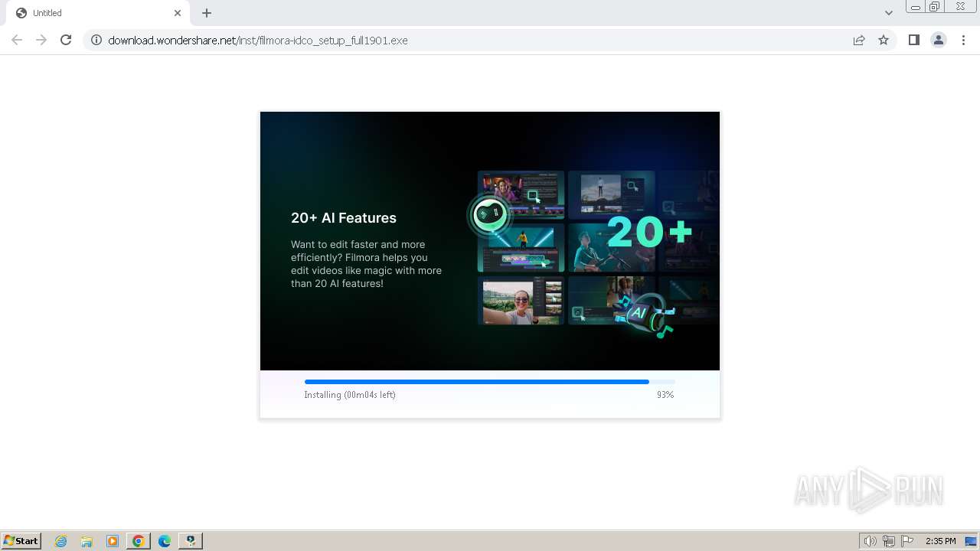
Task: Click the AI headphones graphic
Action: click(648, 316)
